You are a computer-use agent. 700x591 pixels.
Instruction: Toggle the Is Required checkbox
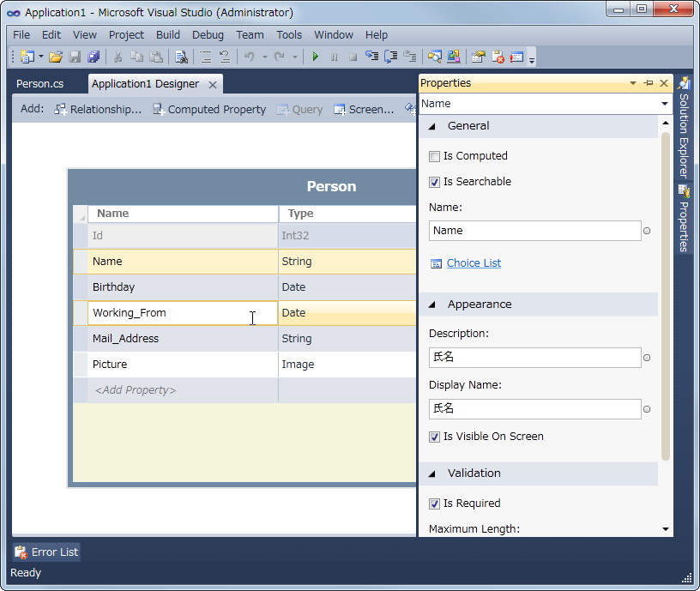tap(434, 504)
